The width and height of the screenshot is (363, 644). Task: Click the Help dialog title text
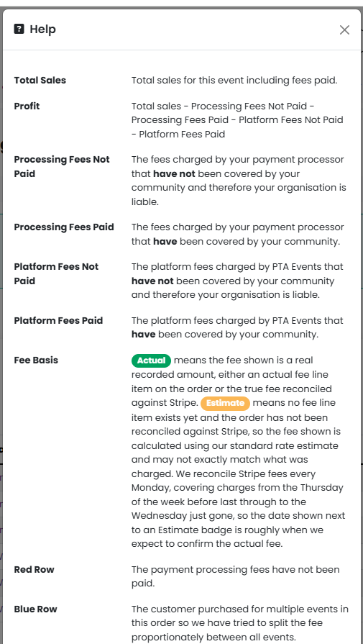(x=42, y=30)
